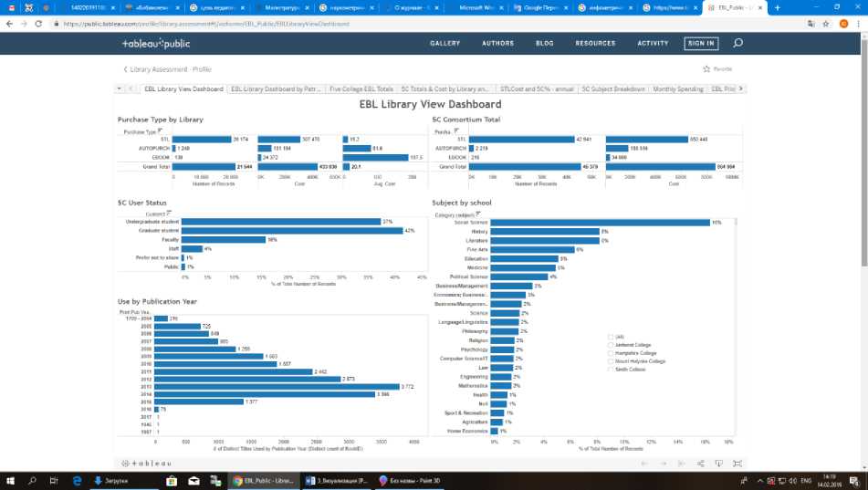
Task: Click the SIGN IN button
Action: [x=701, y=43]
